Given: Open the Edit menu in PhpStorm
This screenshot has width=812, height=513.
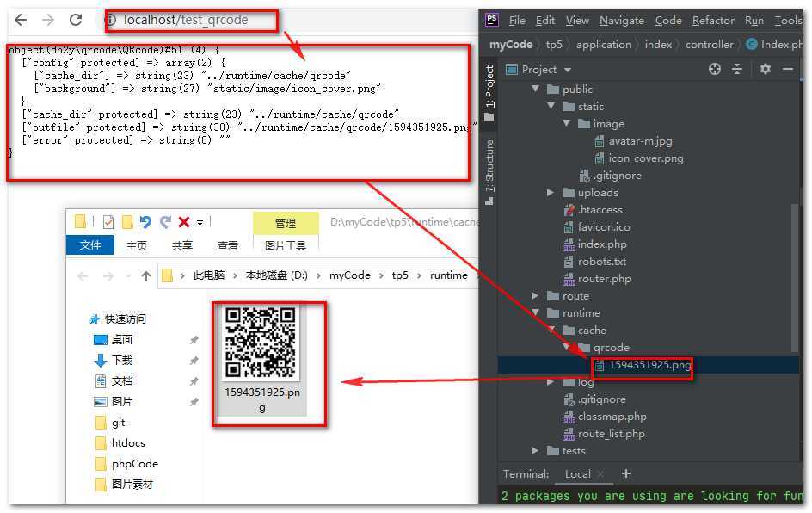Looking at the screenshot, I should [x=545, y=20].
